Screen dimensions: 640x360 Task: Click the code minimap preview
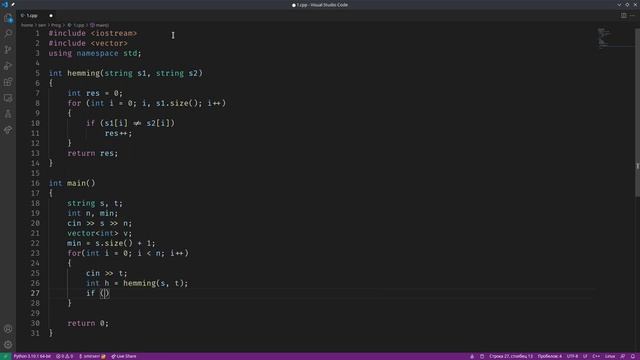[604, 38]
